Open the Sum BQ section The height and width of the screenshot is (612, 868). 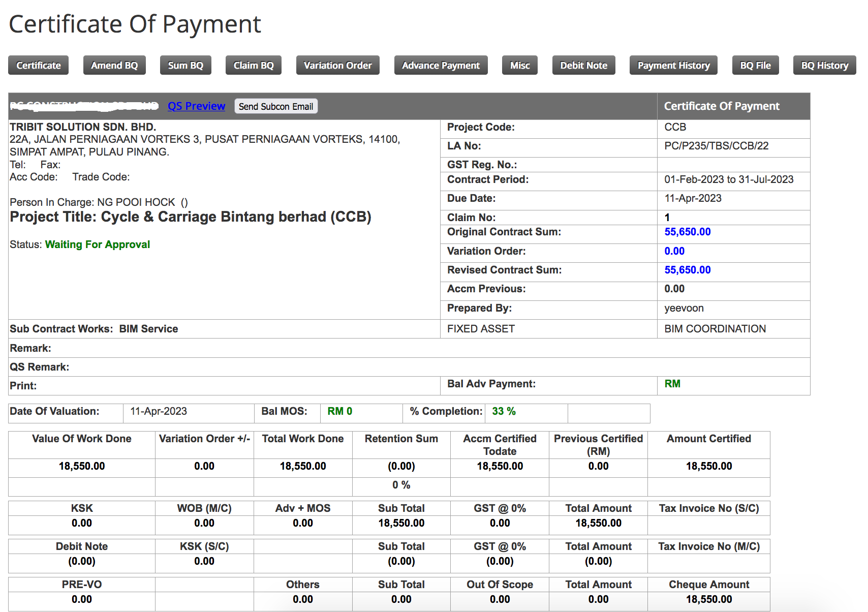tap(185, 66)
